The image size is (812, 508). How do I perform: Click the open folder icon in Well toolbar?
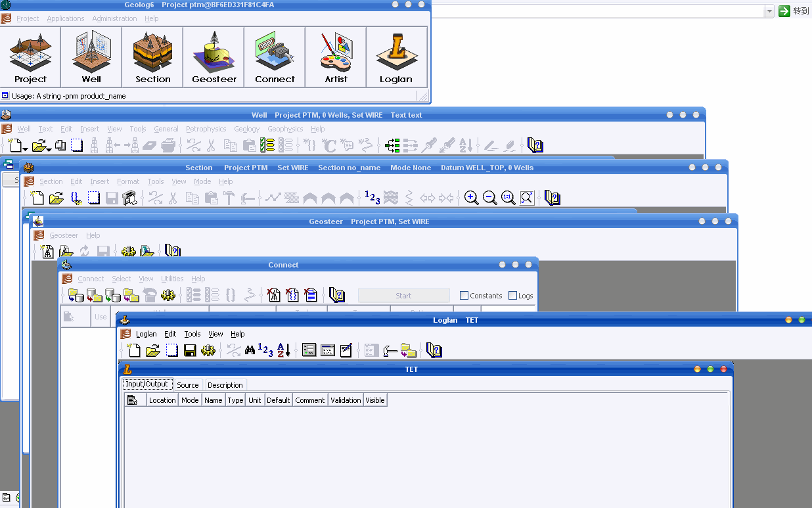(39, 145)
